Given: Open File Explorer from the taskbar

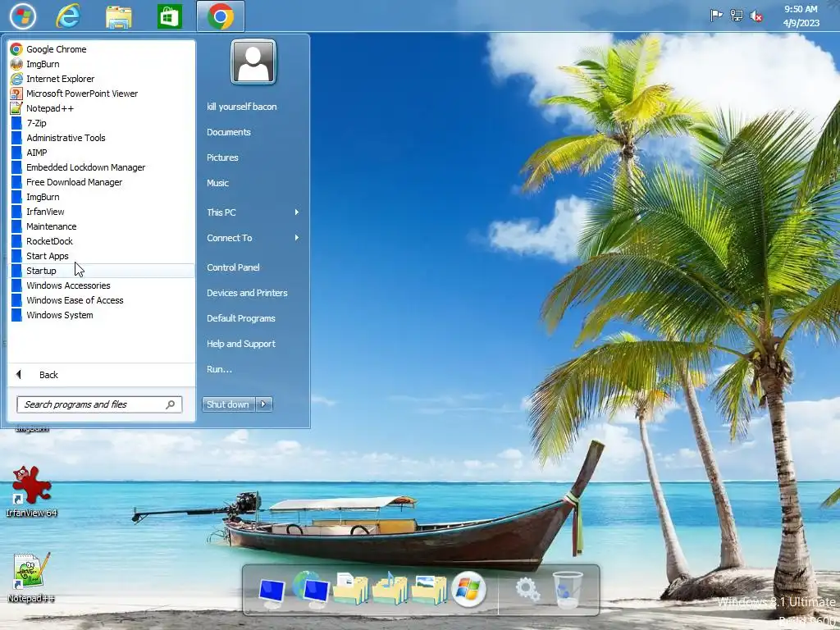Looking at the screenshot, I should coord(118,16).
